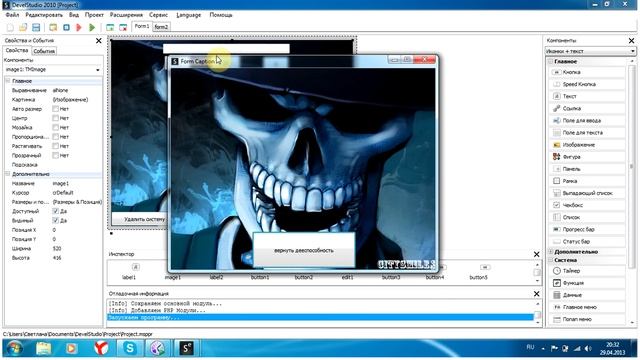The image size is (640, 360).
Task: Click the вернуть дееспособность button
Action: click(304, 250)
